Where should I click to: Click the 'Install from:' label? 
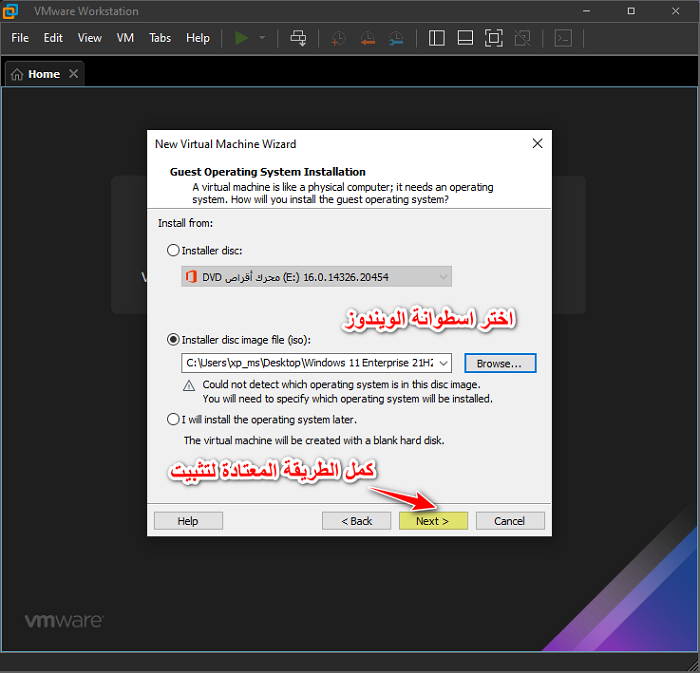(x=185, y=223)
